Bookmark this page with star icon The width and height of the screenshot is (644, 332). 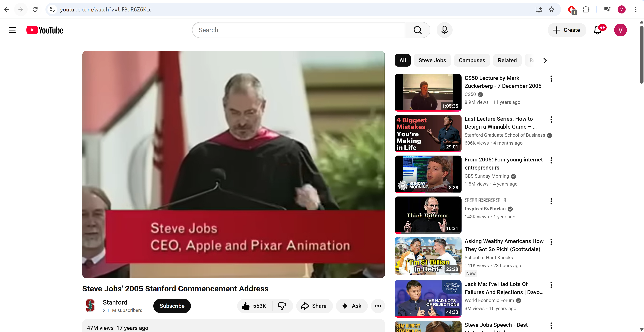pyautogui.click(x=551, y=9)
